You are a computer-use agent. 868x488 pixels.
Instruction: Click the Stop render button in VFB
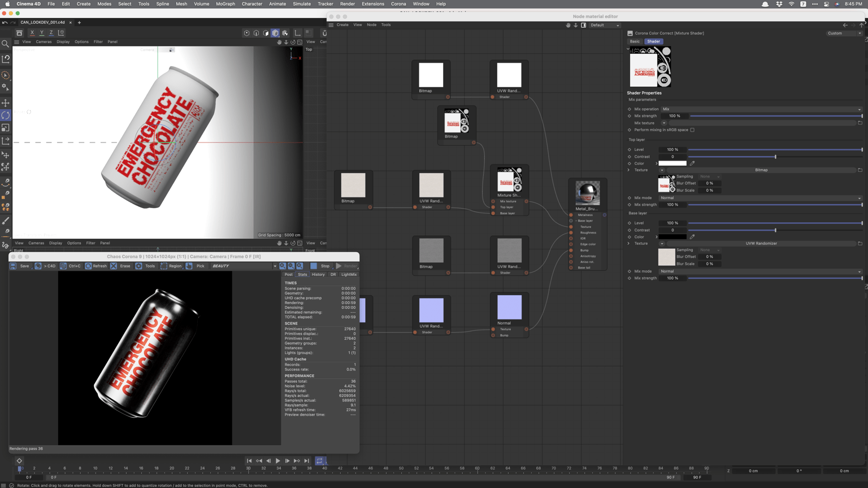(320, 266)
